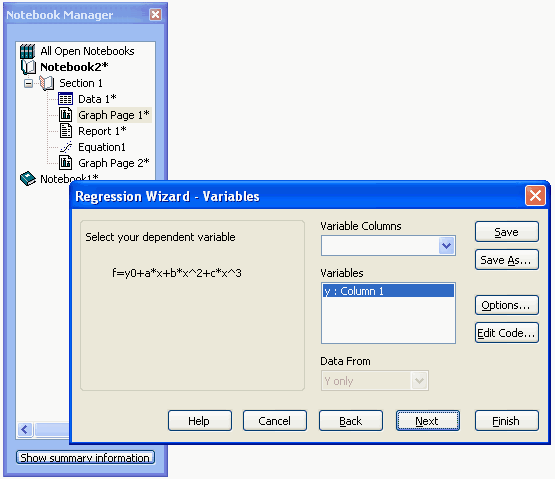Go Back in the Regression Wizard

pyautogui.click(x=351, y=421)
